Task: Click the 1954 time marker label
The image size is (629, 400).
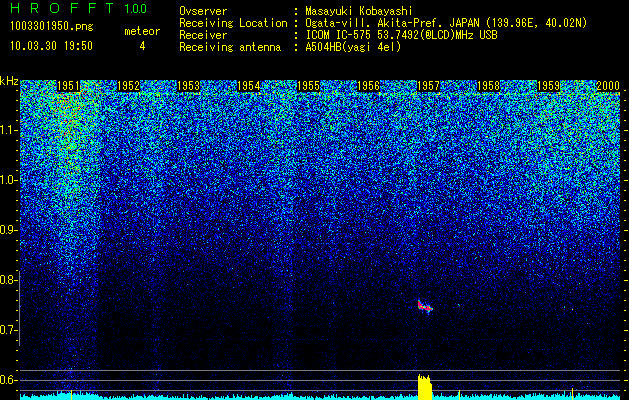Action: (x=249, y=86)
